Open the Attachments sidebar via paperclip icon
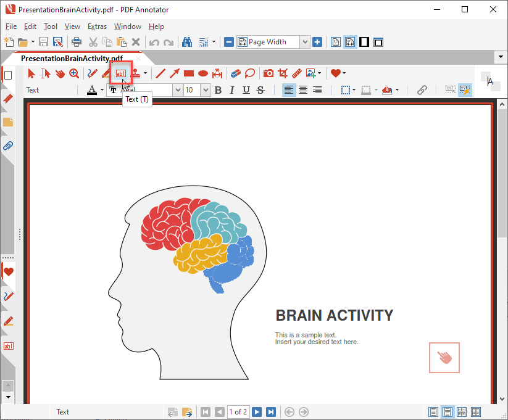The width and height of the screenshot is (508, 420). point(7,146)
